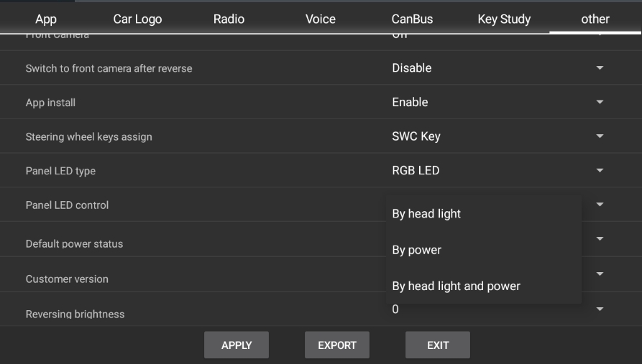Switch to the Car Logo tab
This screenshot has width=642, height=364.
pyautogui.click(x=137, y=19)
